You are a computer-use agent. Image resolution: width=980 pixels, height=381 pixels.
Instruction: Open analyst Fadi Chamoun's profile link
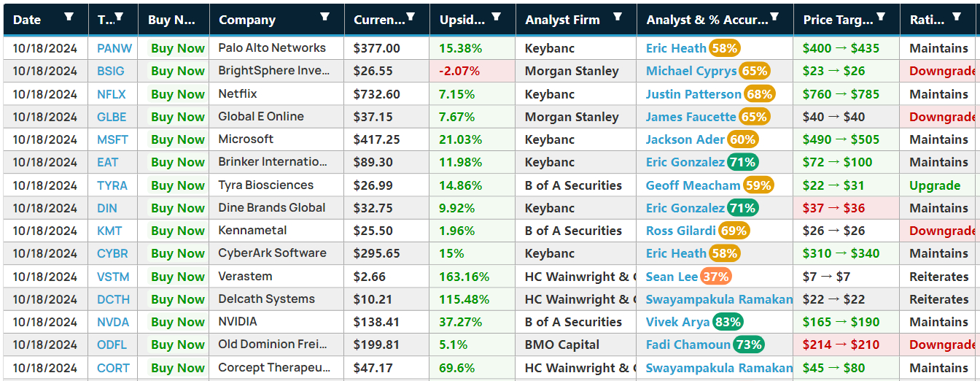pyautogui.click(x=688, y=345)
